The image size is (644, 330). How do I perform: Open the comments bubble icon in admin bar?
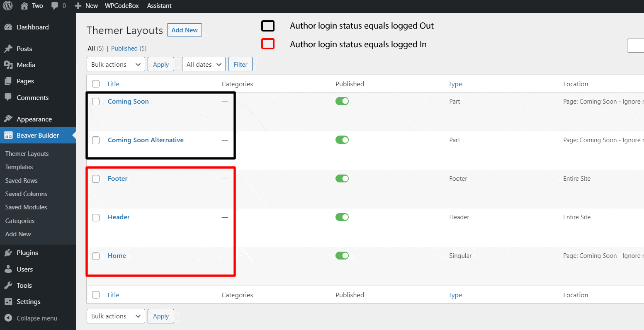55,6
